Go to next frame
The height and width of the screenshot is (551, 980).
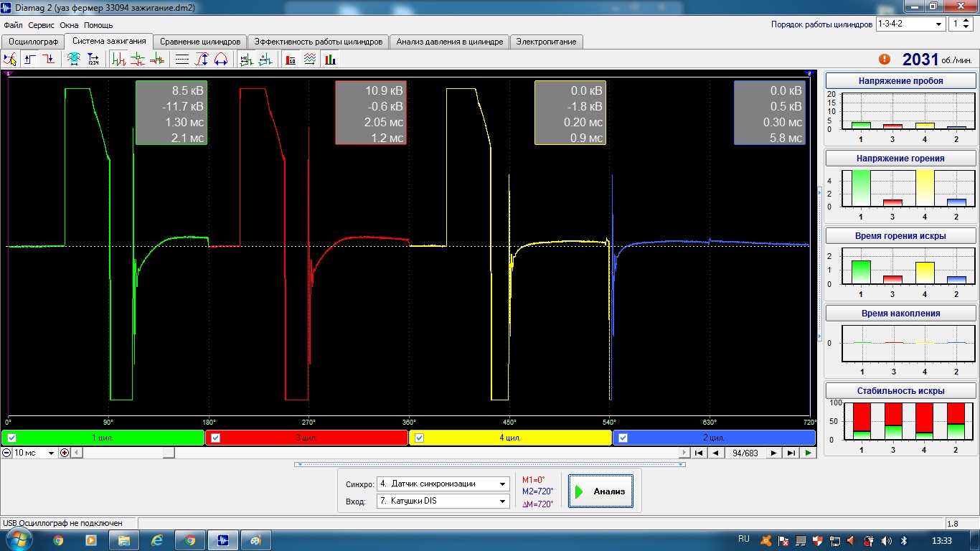tap(773, 453)
